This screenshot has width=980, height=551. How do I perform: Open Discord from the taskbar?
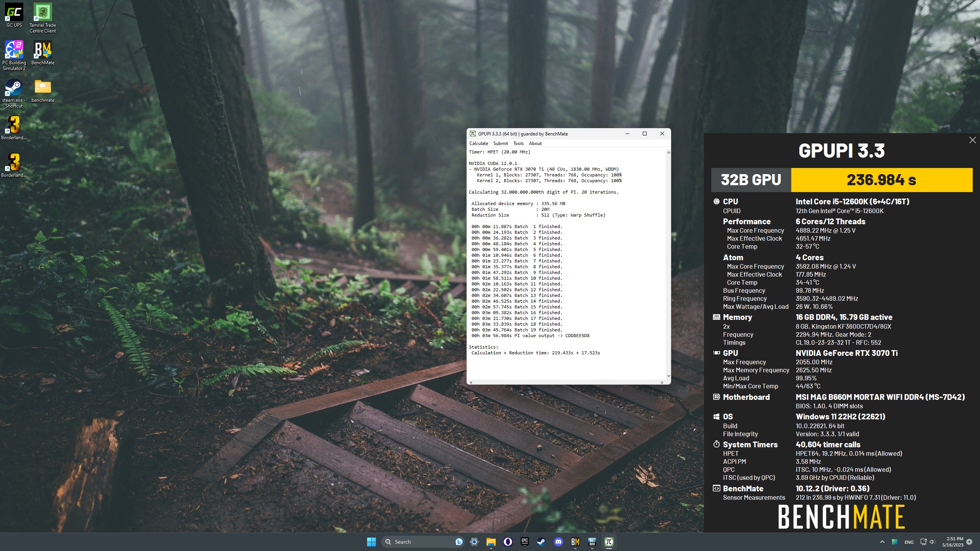pyautogui.click(x=559, y=542)
